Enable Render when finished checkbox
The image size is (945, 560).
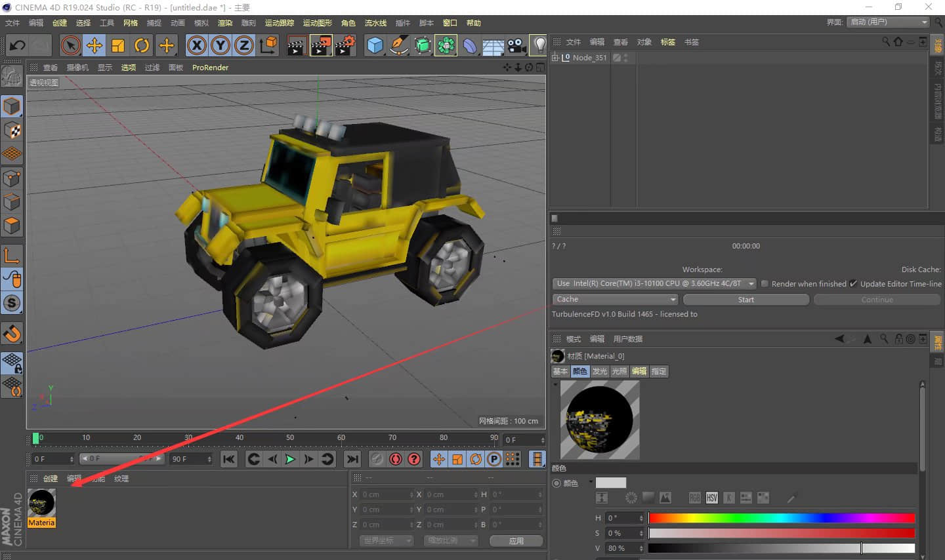click(765, 284)
